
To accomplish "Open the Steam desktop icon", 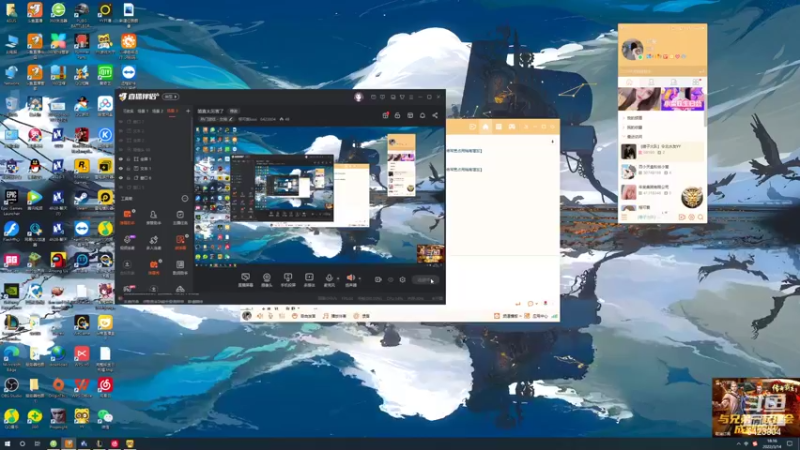I will (82, 199).
